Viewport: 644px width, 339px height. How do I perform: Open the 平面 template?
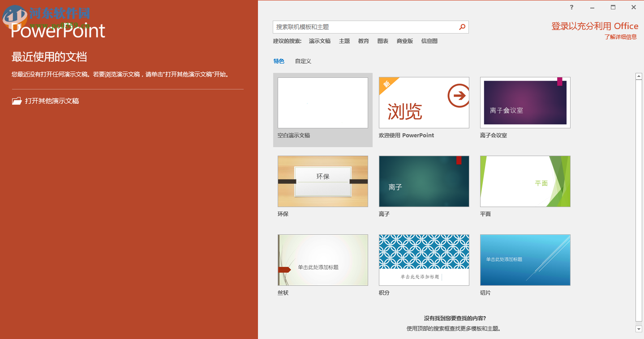coord(525,181)
